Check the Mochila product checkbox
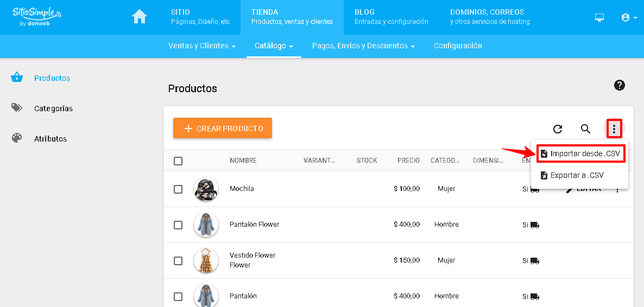644x307 pixels. [x=178, y=189]
